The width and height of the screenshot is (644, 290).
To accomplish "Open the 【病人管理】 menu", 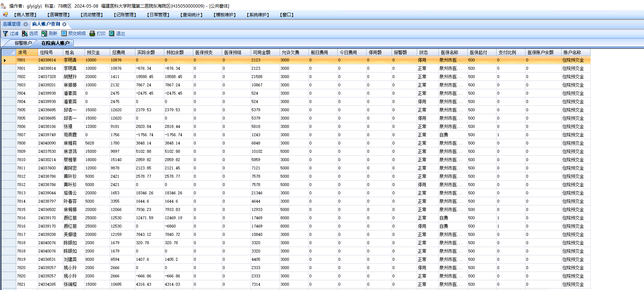I will [25, 15].
